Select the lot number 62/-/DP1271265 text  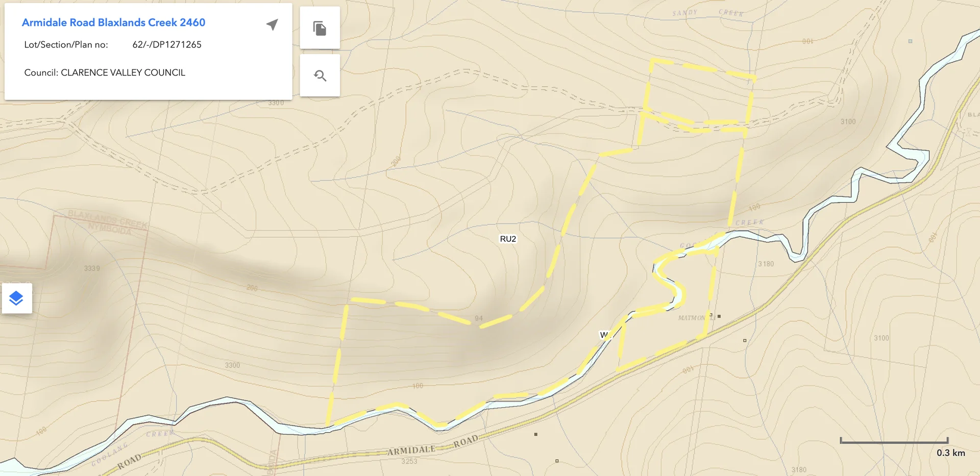pyautogui.click(x=167, y=44)
